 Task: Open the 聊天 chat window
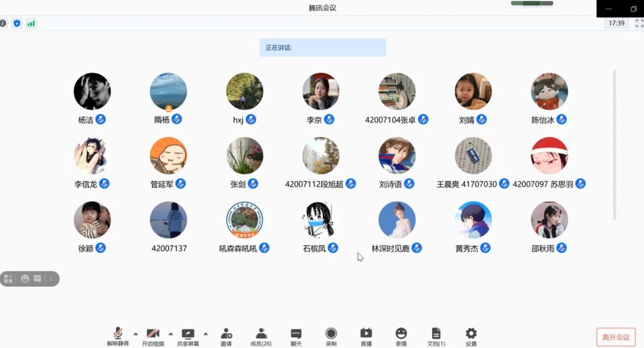click(x=296, y=336)
